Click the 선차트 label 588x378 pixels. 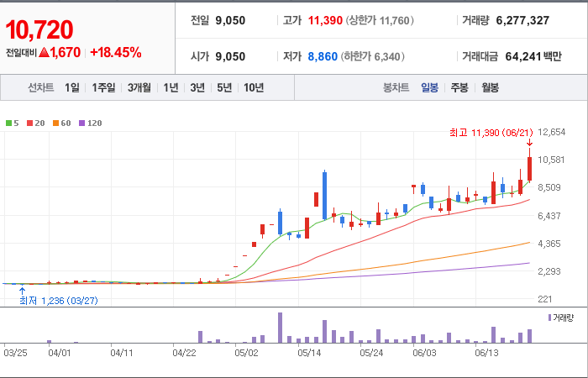(41, 87)
